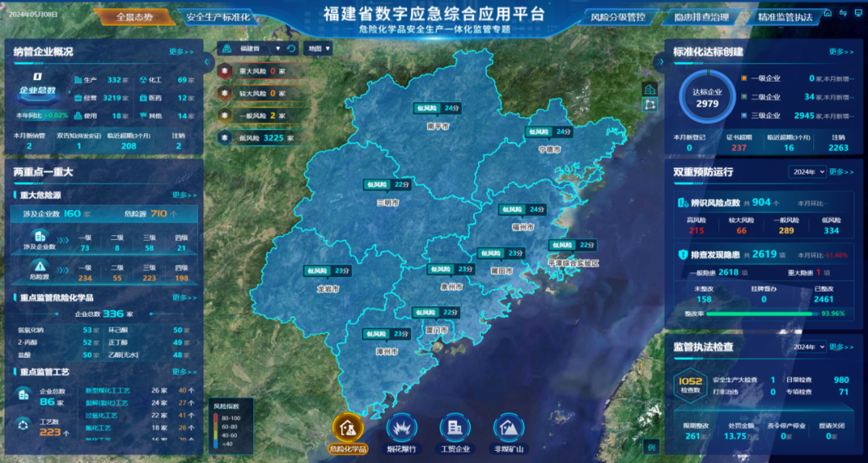Click the 危险化学品 hazardous chemicals icon

(347, 428)
